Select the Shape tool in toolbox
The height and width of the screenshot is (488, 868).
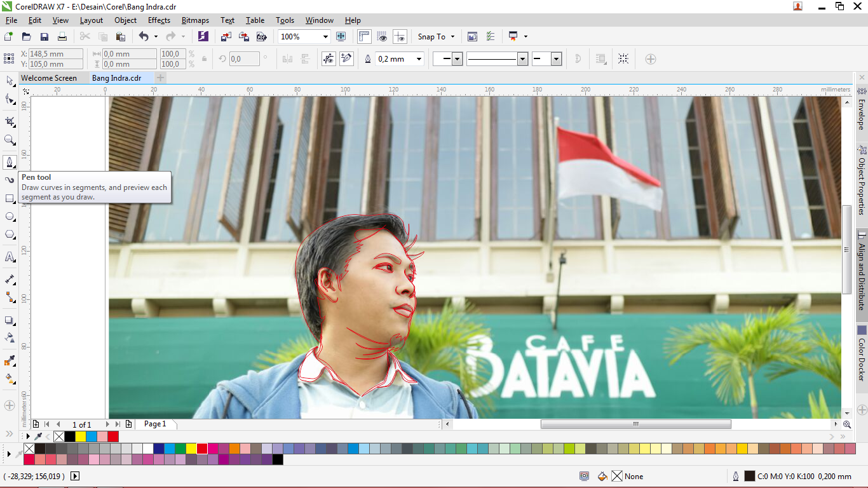[x=10, y=99]
